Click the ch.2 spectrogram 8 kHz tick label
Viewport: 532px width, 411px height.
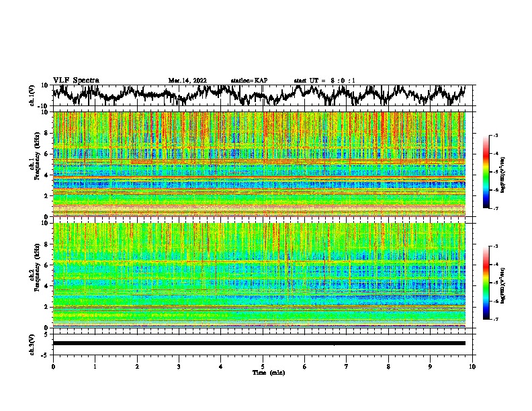(47, 244)
